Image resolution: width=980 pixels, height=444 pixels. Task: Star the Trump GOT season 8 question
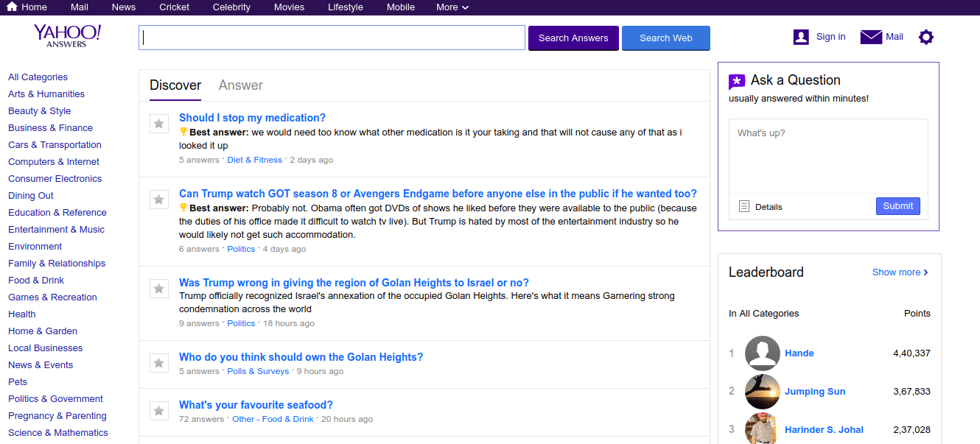159,199
